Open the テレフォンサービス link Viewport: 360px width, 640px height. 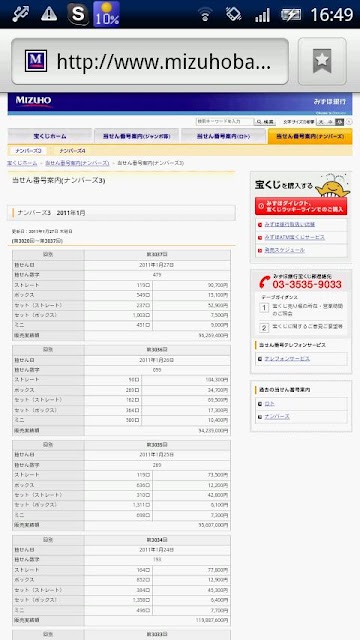[287, 359]
